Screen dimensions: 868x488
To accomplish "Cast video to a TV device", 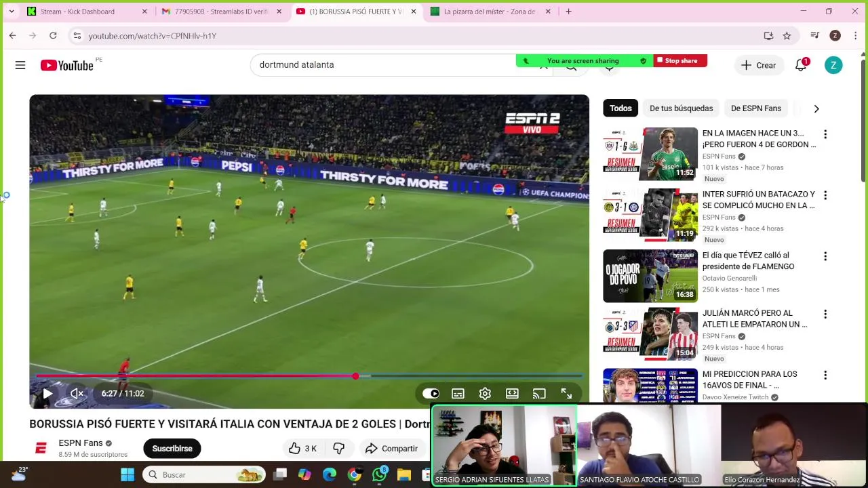I will tap(539, 393).
